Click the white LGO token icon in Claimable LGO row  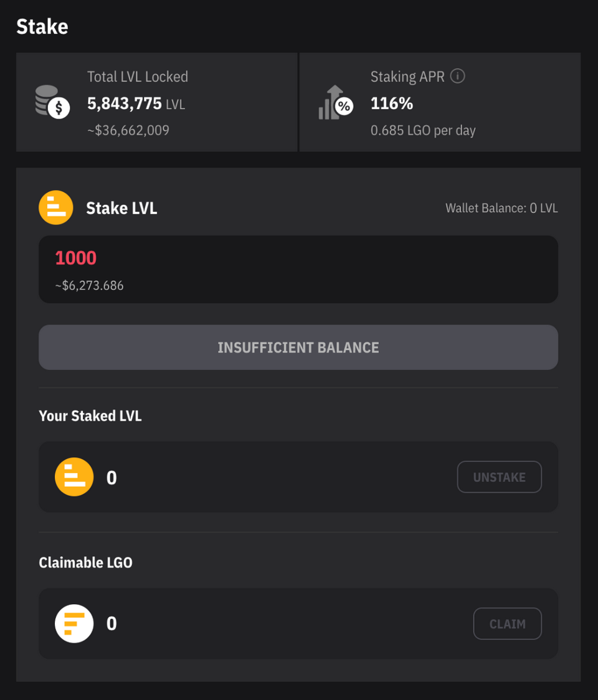[x=74, y=623]
